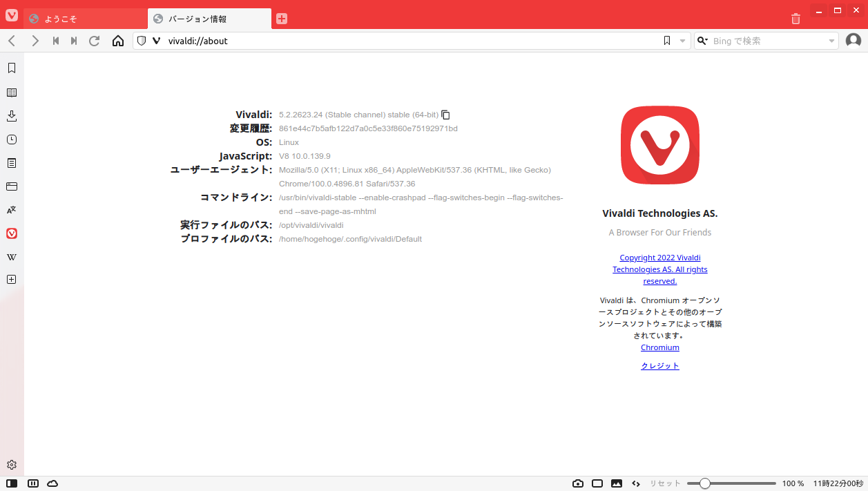The width and height of the screenshot is (868, 491).
Task: Reset zoom with リセット button
Action: (x=665, y=483)
